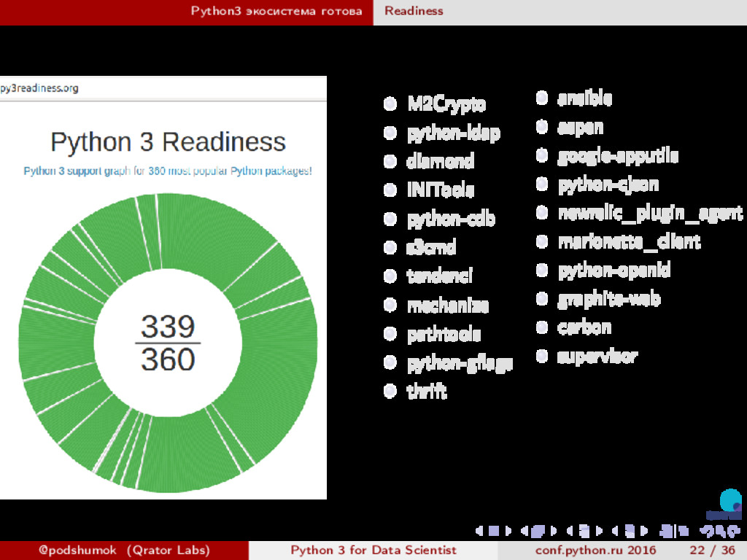747x560 pixels.
Task: Click the 'newrelic_plugin_agent' list item
Action: (x=650, y=214)
